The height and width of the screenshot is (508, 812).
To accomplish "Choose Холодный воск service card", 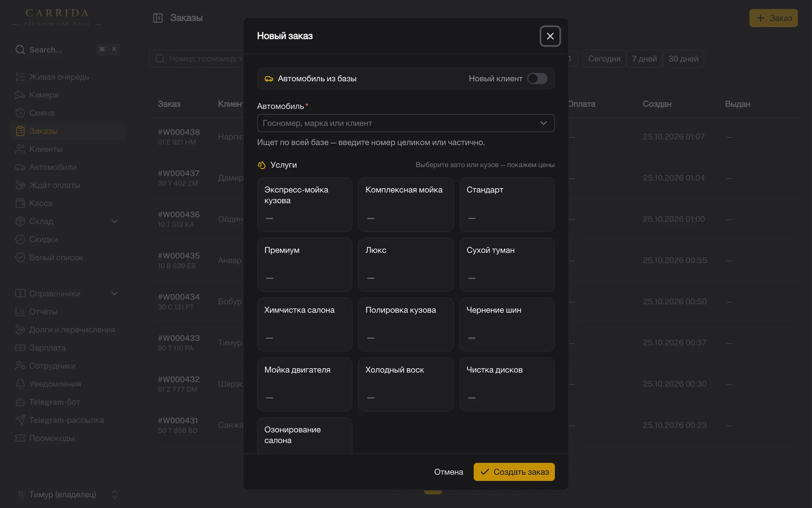I will (406, 384).
